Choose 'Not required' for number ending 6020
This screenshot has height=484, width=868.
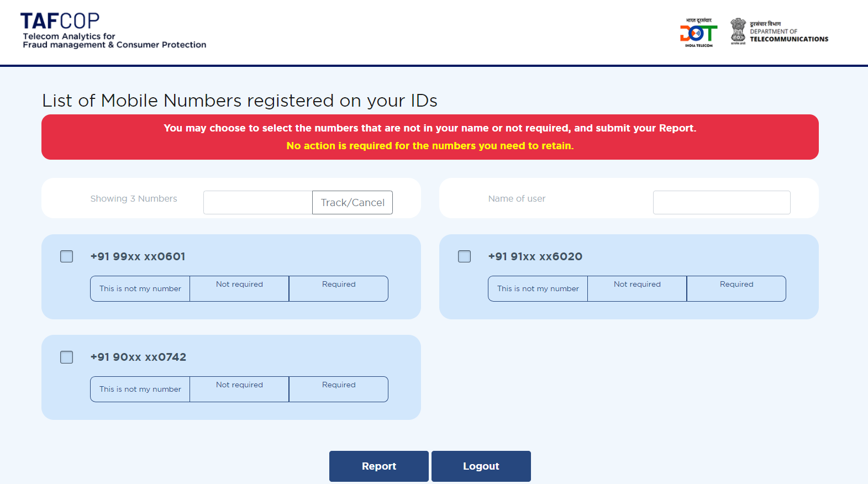point(637,288)
